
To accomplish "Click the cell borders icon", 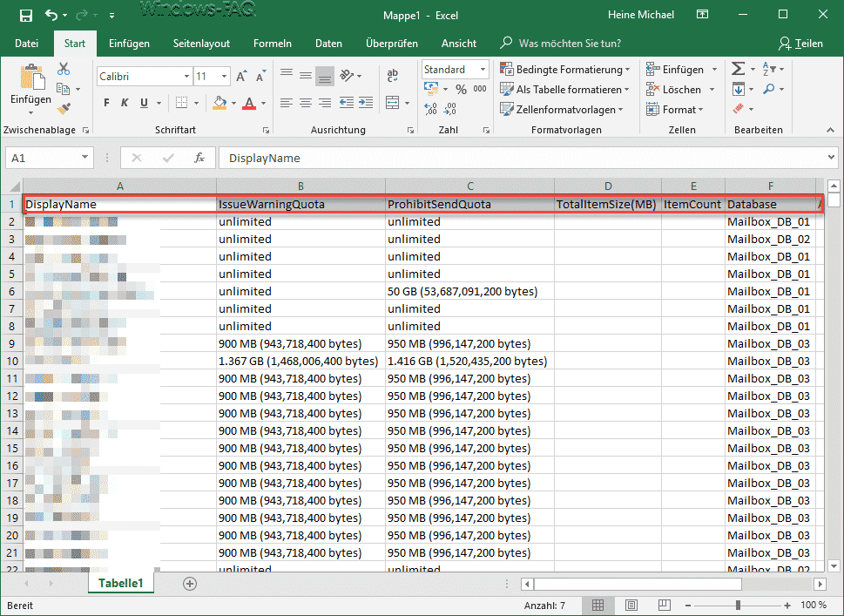I will pos(182,102).
